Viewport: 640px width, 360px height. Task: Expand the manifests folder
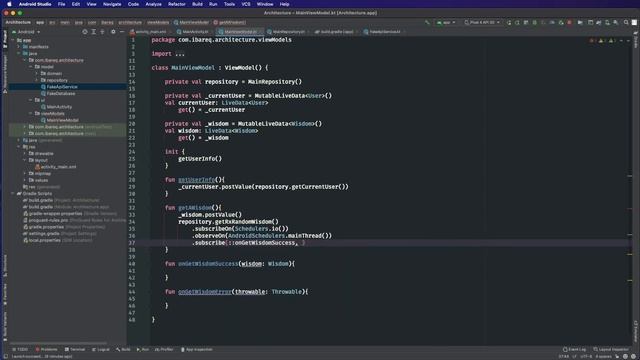tap(19, 47)
